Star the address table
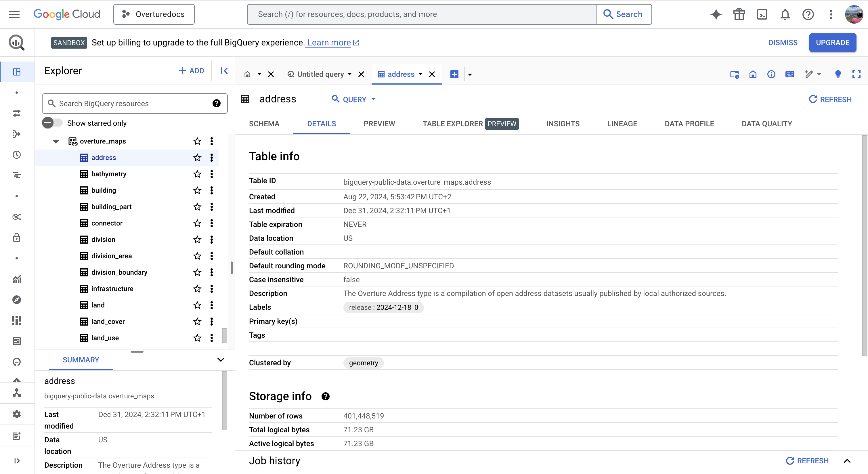 coord(197,157)
